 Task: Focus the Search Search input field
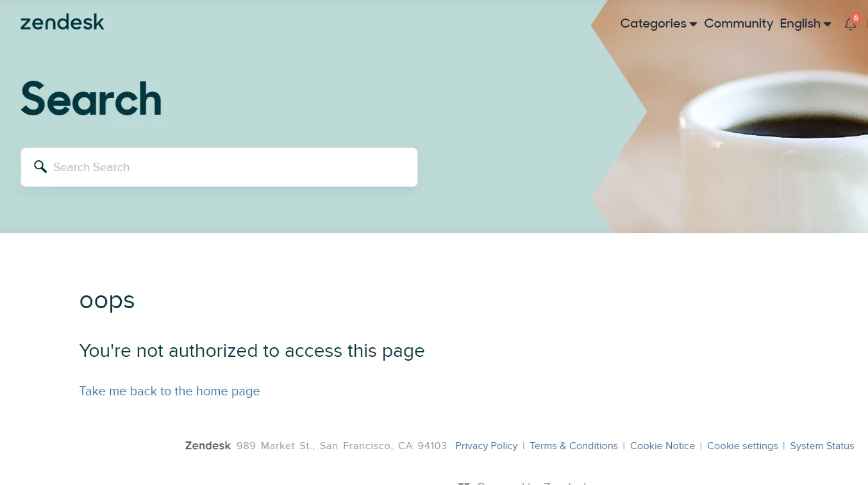point(219,167)
